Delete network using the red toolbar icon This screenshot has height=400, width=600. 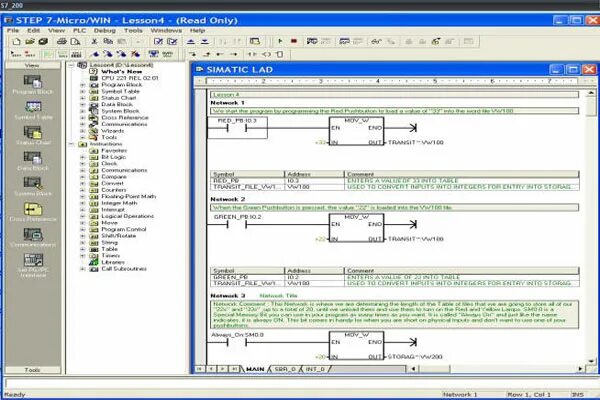pos(30,54)
